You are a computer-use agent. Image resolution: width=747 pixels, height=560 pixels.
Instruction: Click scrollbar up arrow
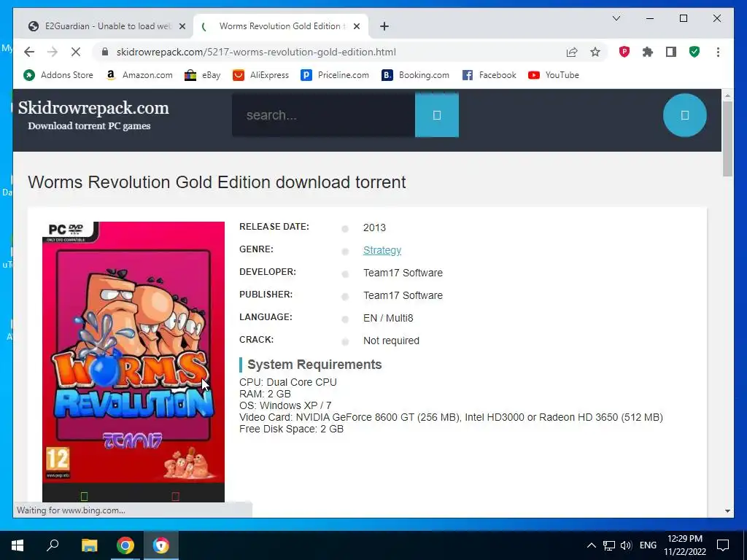pyautogui.click(x=727, y=96)
